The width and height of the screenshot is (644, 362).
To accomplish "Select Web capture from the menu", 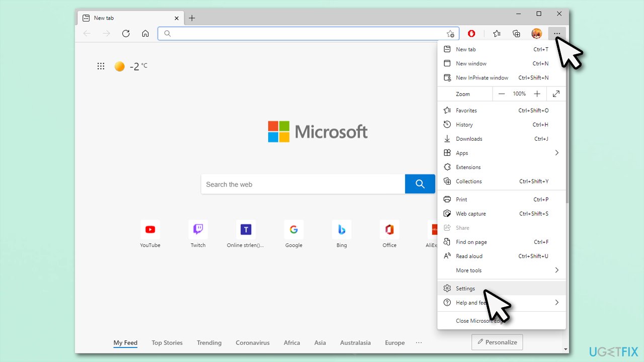I will tap(470, 213).
